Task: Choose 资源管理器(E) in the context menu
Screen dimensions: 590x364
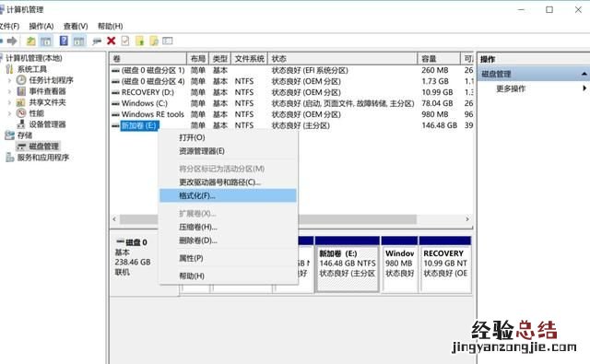Action: [228, 151]
